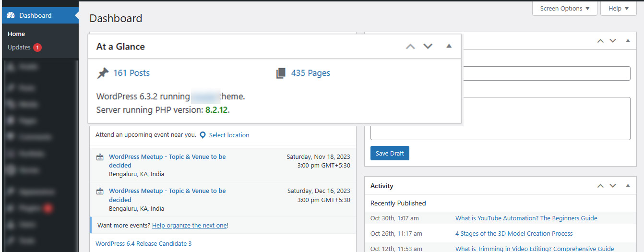Image resolution: width=644 pixels, height=252 pixels.
Task: Open the 435 Pages link
Action: click(x=310, y=73)
